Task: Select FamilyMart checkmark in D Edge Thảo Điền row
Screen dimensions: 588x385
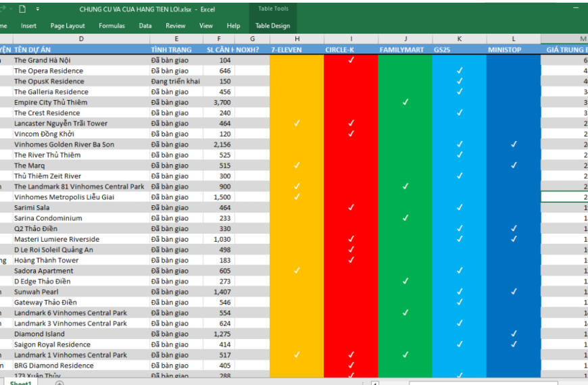Action: click(x=406, y=281)
